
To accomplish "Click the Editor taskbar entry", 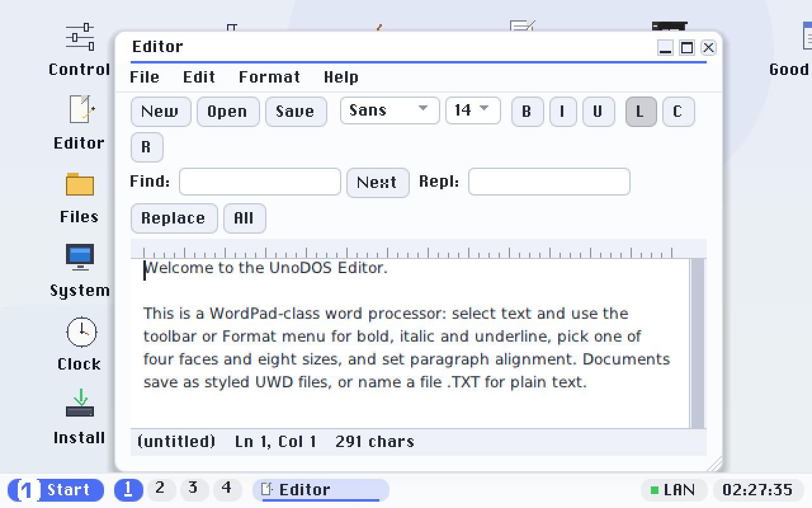I will (x=320, y=490).
